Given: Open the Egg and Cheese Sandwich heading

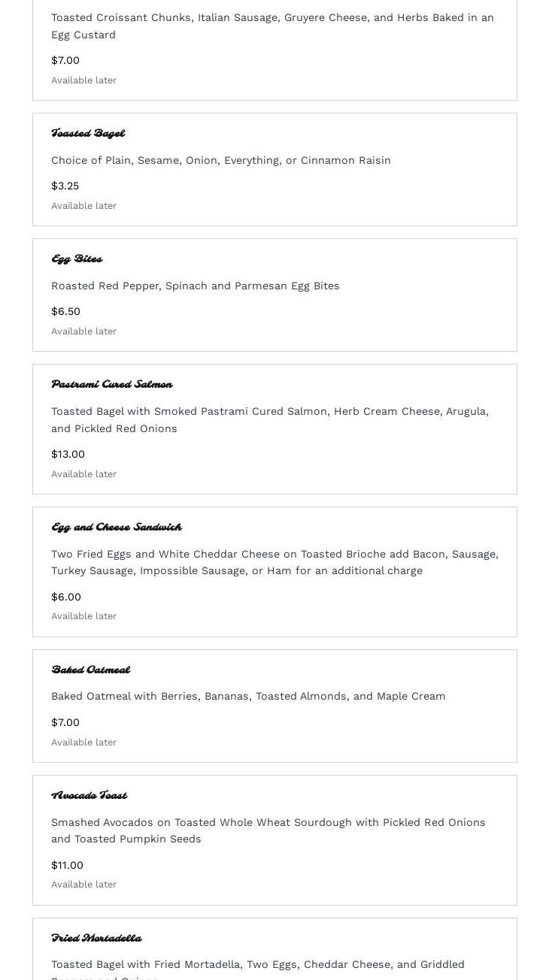Looking at the screenshot, I should 117,528.
